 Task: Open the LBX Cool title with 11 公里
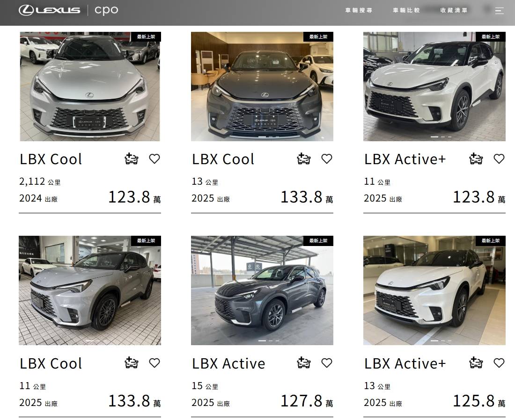[x=51, y=363]
